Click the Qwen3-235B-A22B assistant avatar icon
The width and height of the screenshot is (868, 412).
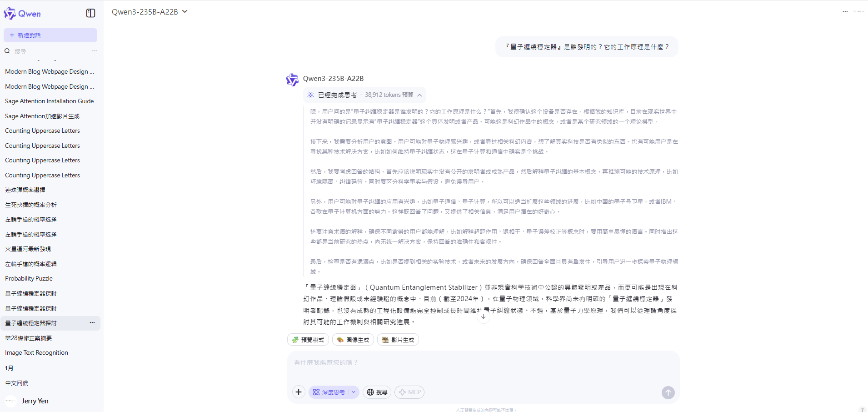292,80
